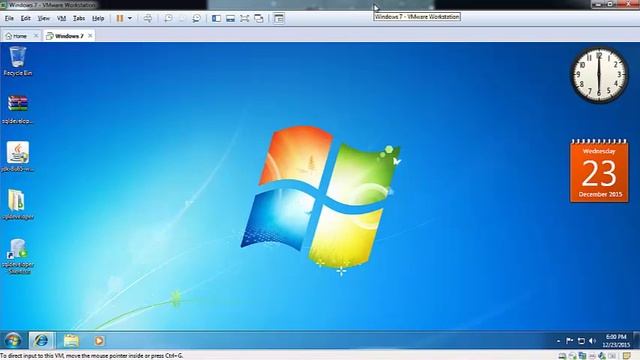The width and height of the screenshot is (640, 360).
Task: Open Windows Media Player from taskbar
Action: (99, 340)
